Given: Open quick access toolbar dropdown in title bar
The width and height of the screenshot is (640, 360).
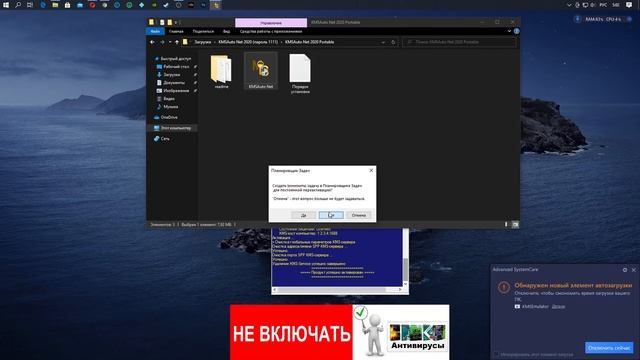Looking at the screenshot, I should 177,22.
